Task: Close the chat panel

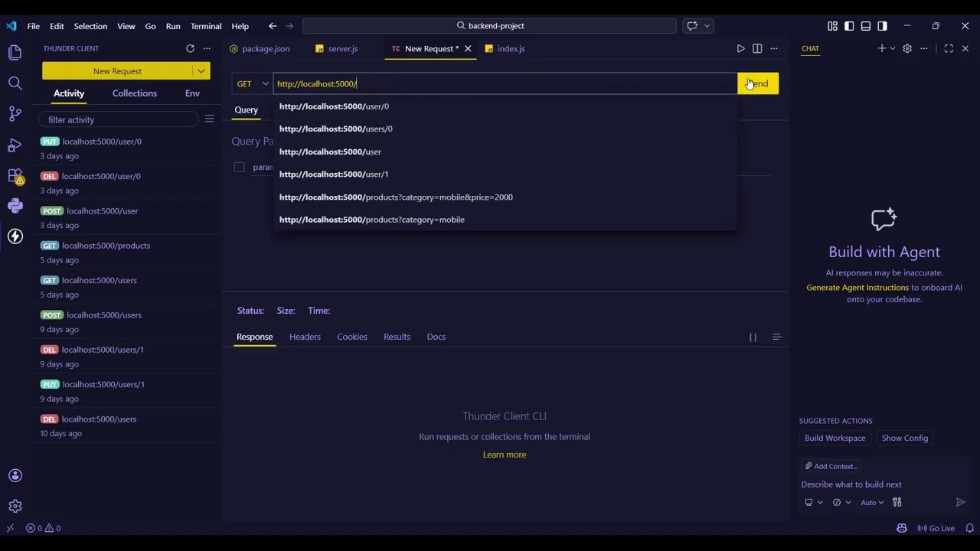Action: 965,48
